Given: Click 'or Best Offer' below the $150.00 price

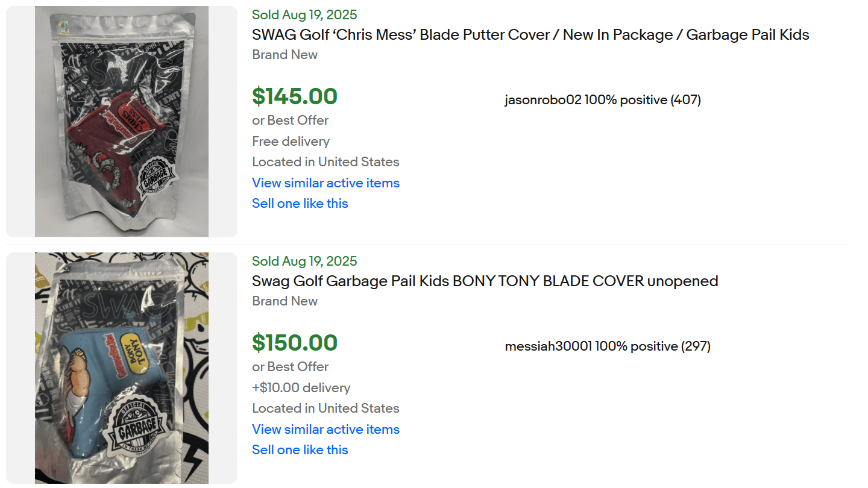Looking at the screenshot, I should (290, 366).
